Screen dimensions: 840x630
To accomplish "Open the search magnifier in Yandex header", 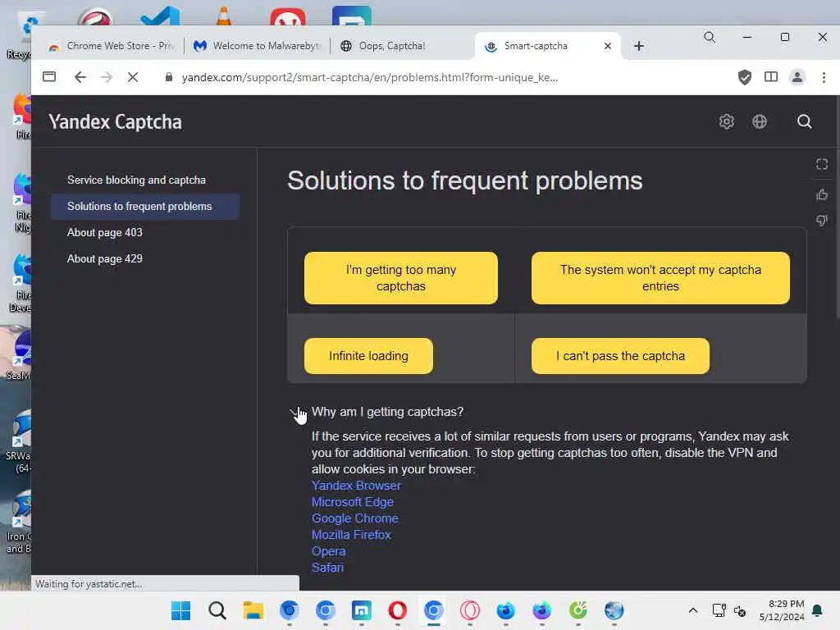I will (x=804, y=121).
